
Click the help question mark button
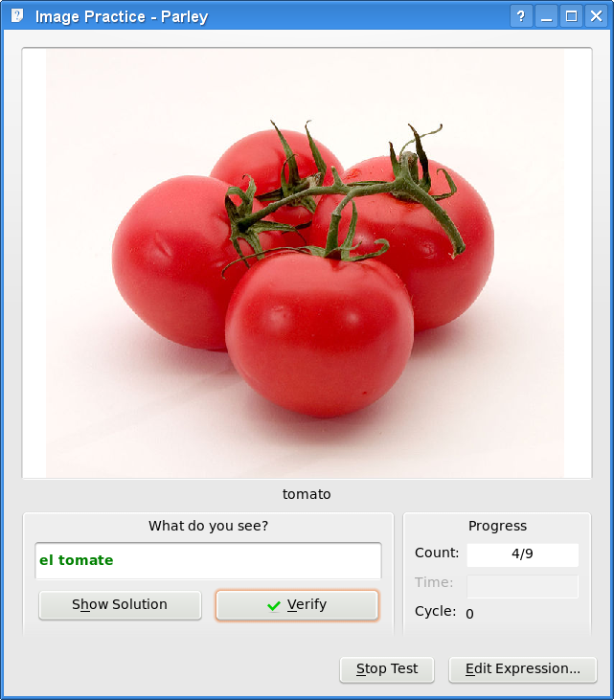pyautogui.click(x=521, y=16)
